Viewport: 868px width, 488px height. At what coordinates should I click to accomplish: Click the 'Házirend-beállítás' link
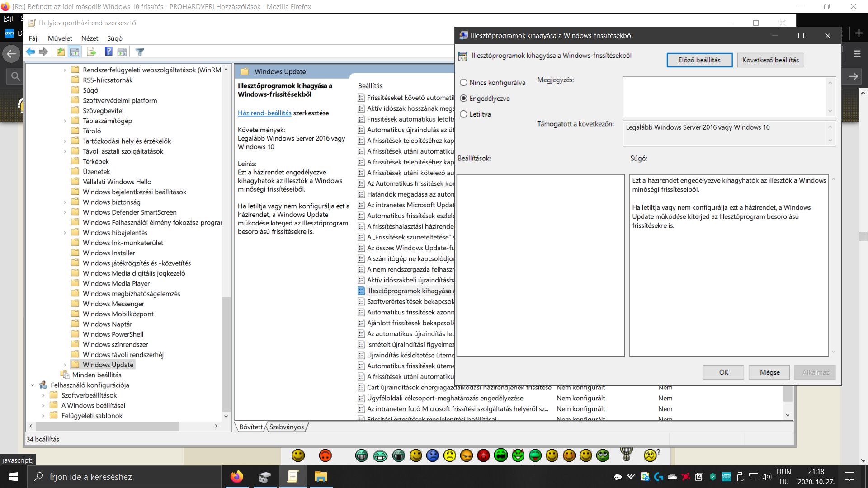tap(264, 113)
